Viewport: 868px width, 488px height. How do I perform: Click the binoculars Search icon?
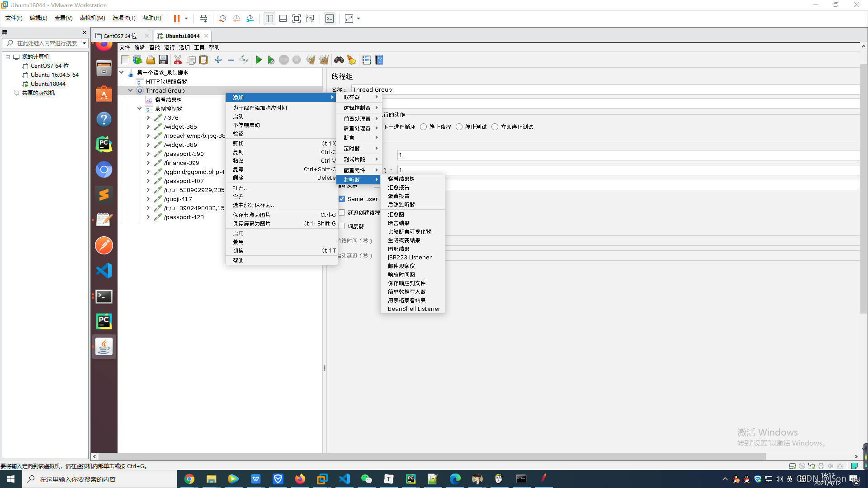[339, 60]
